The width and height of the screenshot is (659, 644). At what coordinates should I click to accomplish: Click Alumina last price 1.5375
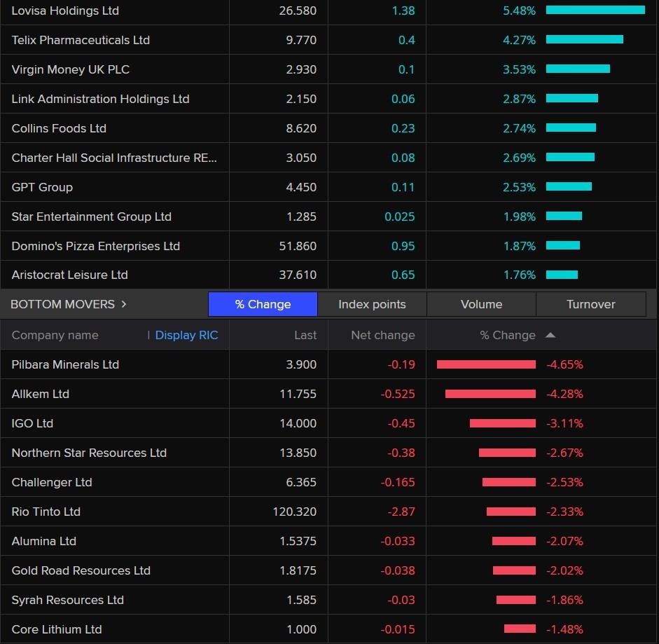[298, 541]
